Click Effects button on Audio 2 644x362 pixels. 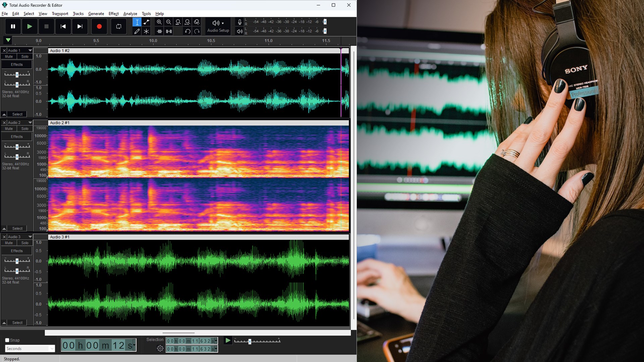point(17,137)
